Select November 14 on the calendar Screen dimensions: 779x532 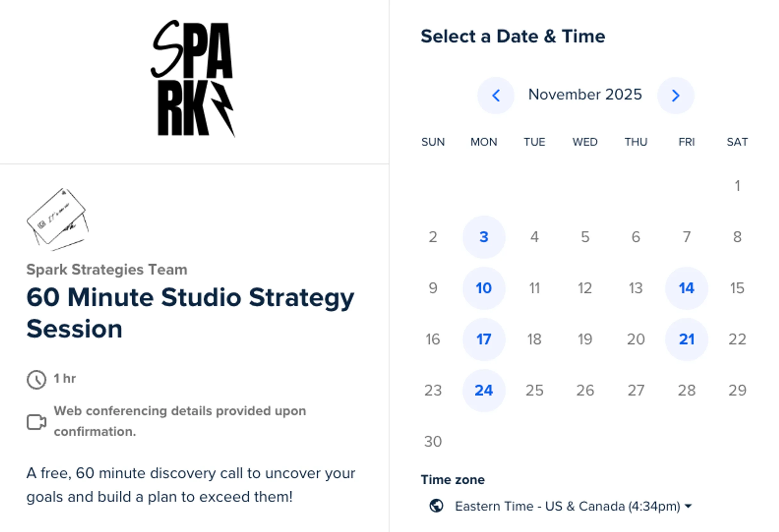[x=686, y=288]
